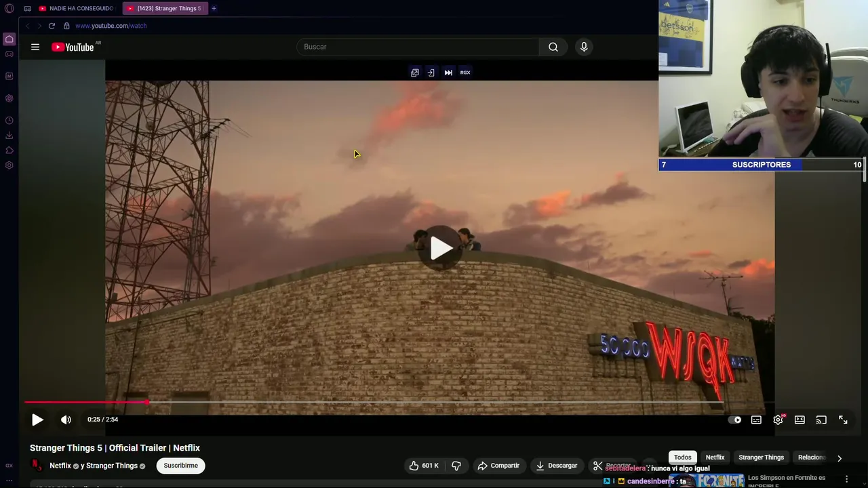The width and height of the screenshot is (868, 488).
Task: Go to YouTube home via logo
Action: pyautogui.click(x=73, y=47)
